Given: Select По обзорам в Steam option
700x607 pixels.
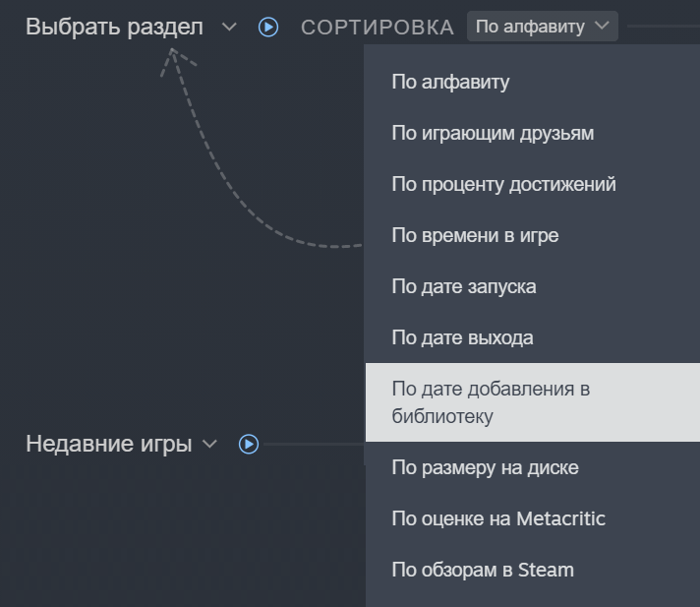Looking at the screenshot, I should tap(483, 570).
